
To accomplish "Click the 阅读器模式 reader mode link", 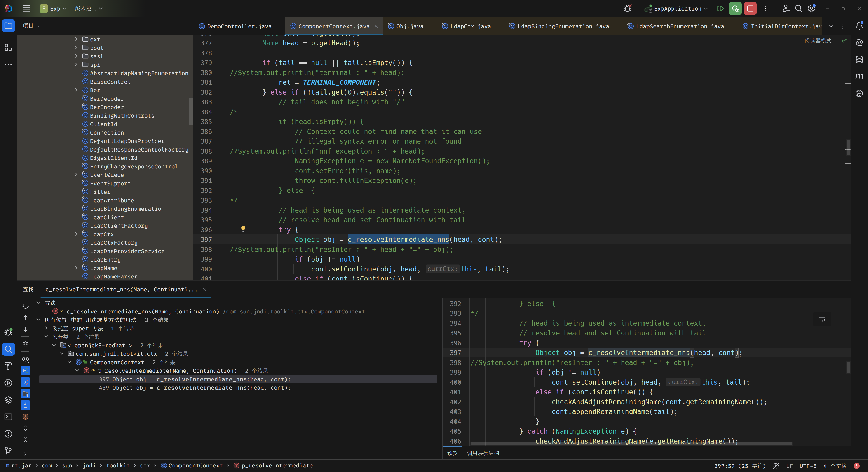I will click(818, 41).
